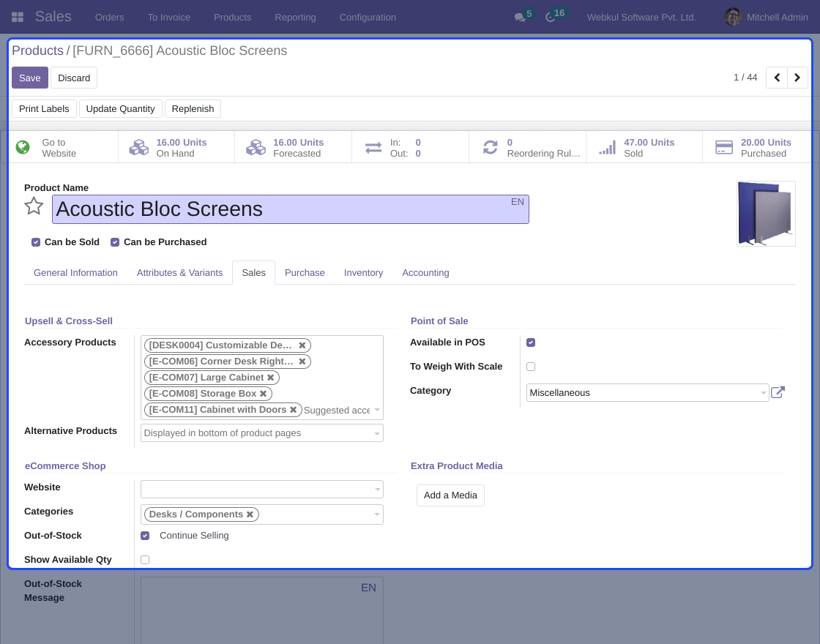Open the POS Category Miscellaneous dropdown

[x=647, y=392]
